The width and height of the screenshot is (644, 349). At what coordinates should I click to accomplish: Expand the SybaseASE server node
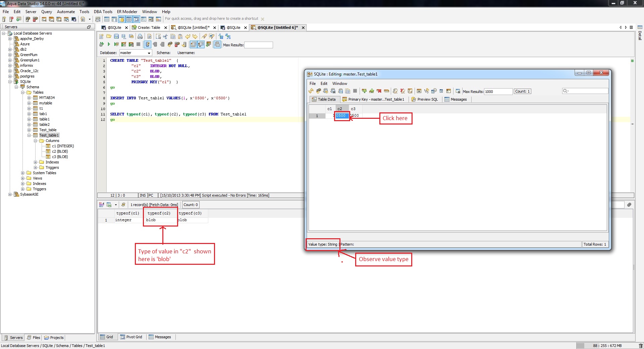(x=10, y=194)
